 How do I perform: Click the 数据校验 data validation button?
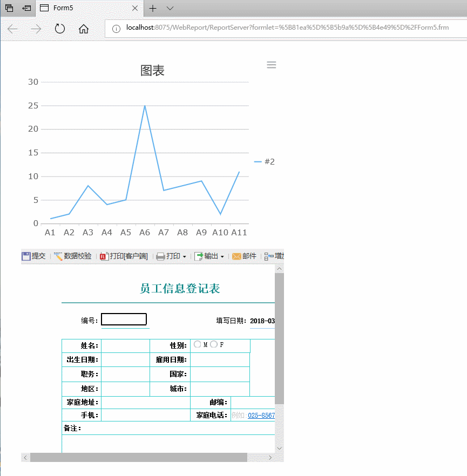(73, 256)
